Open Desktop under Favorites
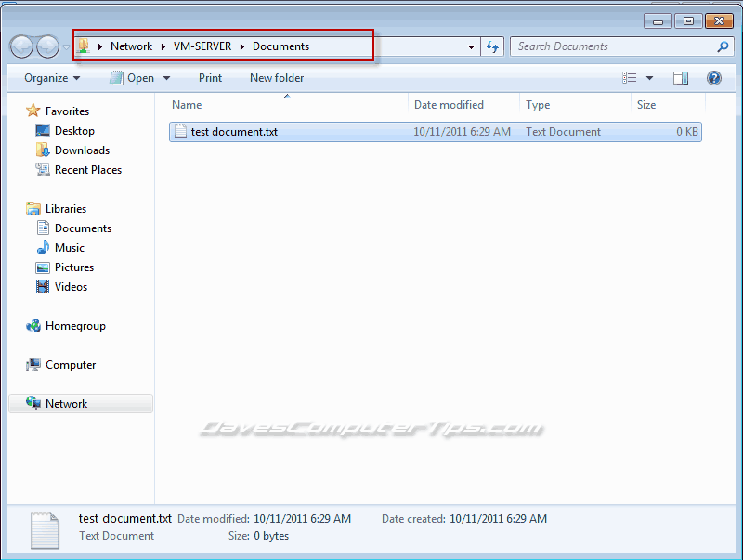Screen dimensions: 743x560 coord(74,131)
